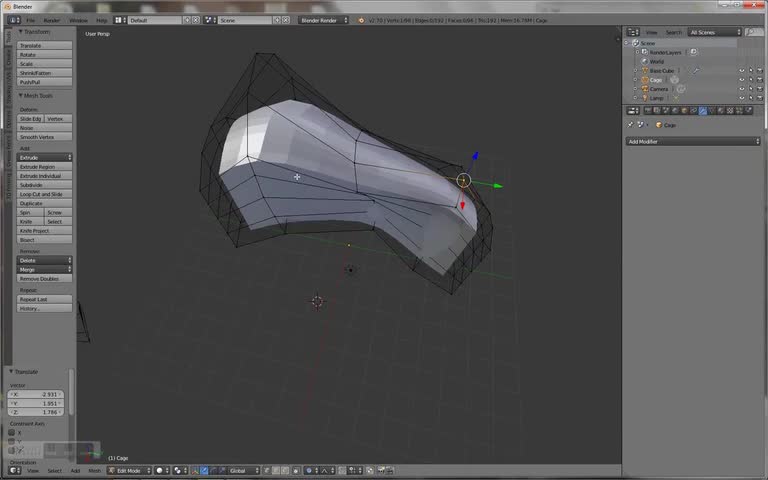Enable the X constraint axis checkbox
This screenshot has height=480, width=768.
coord(12,432)
